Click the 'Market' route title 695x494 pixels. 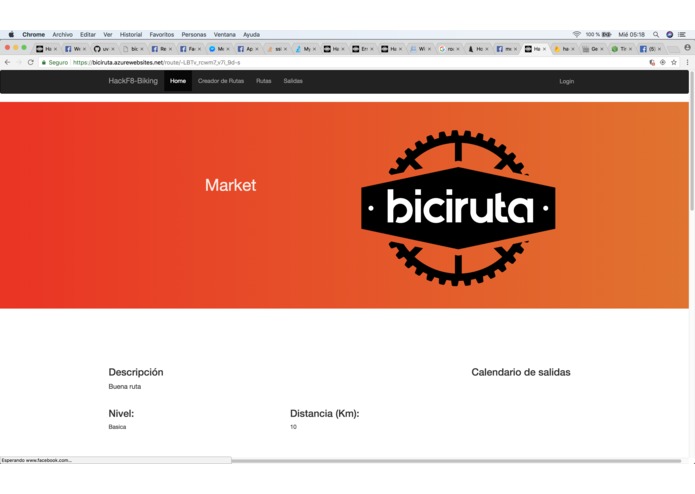click(230, 185)
